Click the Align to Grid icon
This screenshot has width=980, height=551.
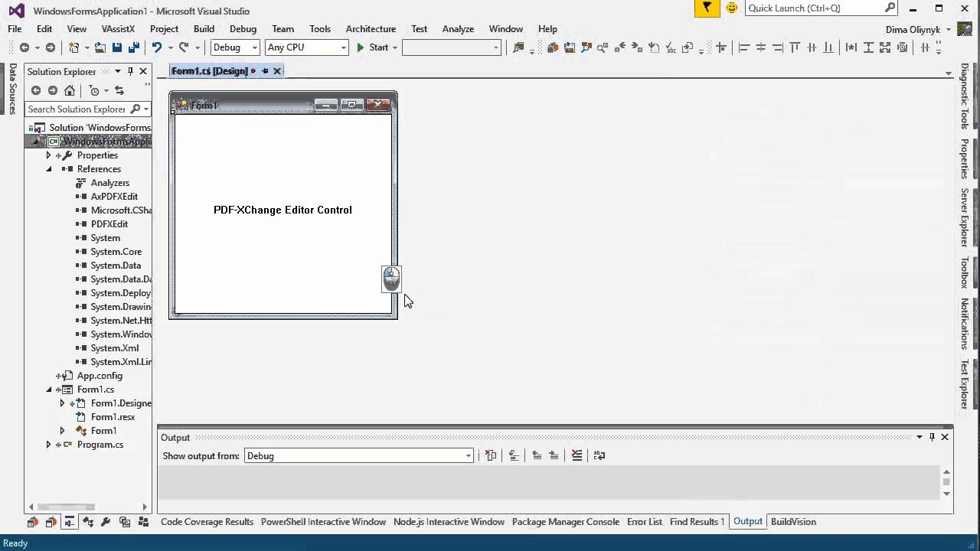click(721, 47)
